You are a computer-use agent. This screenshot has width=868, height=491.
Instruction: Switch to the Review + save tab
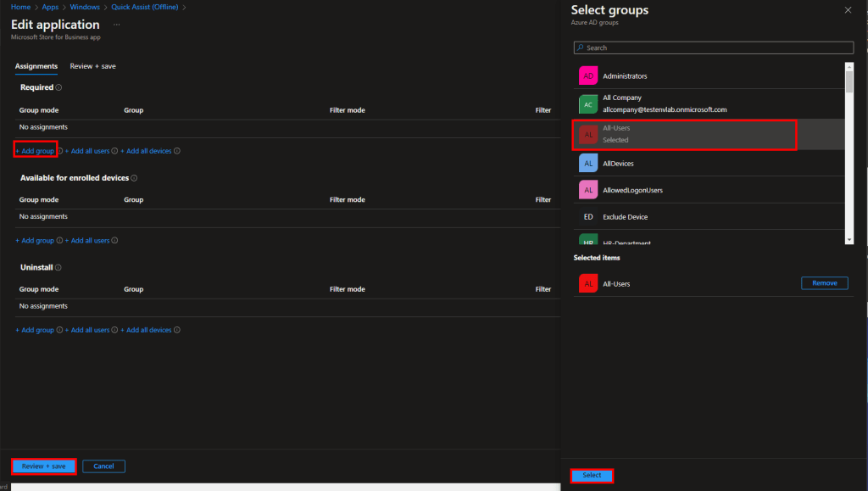(92, 66)
